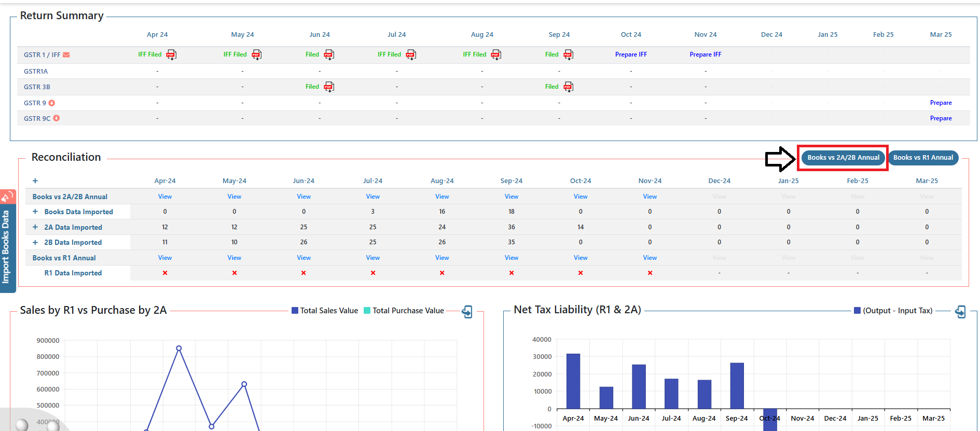Click the R1 Data Imported cross for May-24
980x431 pixels.
[x=234, y=273]
